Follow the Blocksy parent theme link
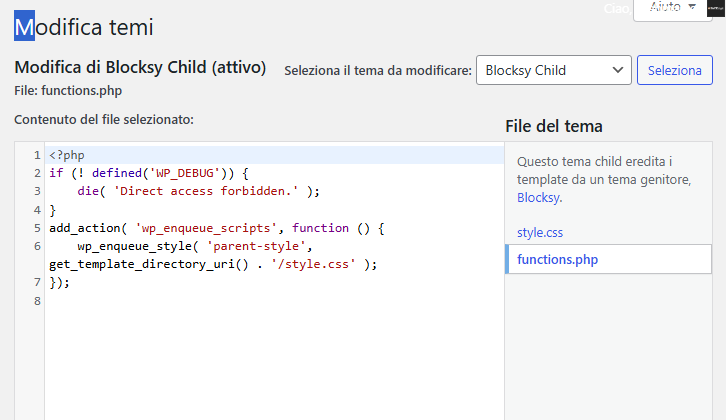The height and width of the screenshot is (420, 726). point(538,198)
